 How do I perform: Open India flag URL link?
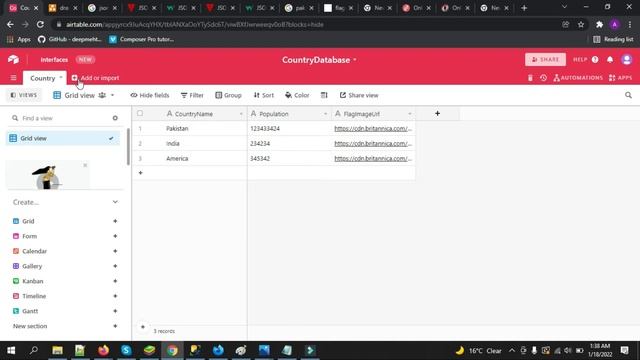click(x=373, y=144)
